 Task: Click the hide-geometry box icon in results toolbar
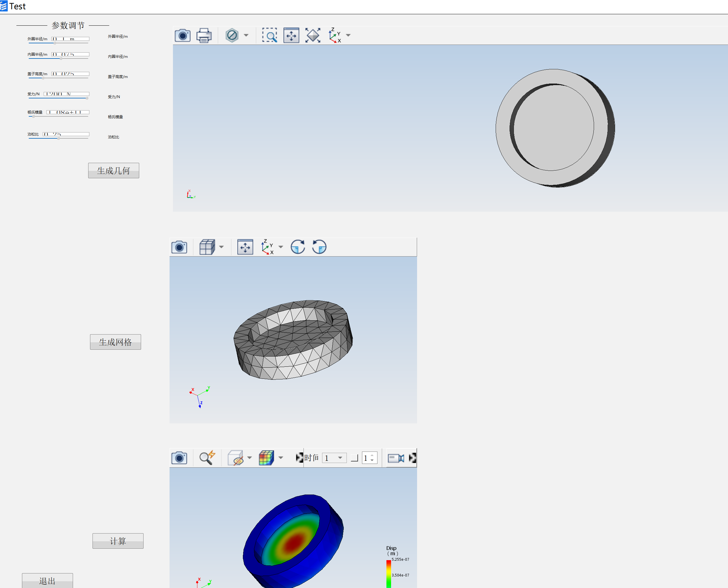(236, 458)
